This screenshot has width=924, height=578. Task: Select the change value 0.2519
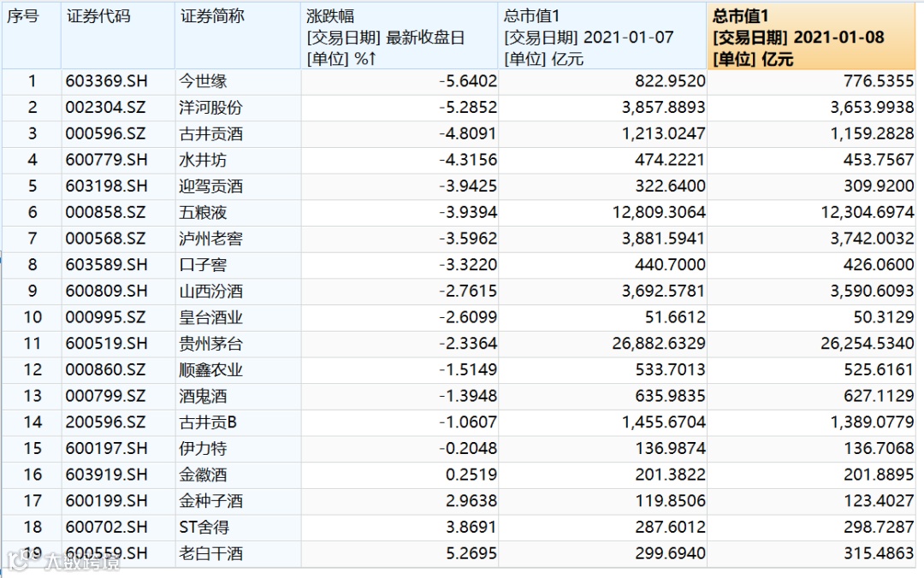coord(471,475)
